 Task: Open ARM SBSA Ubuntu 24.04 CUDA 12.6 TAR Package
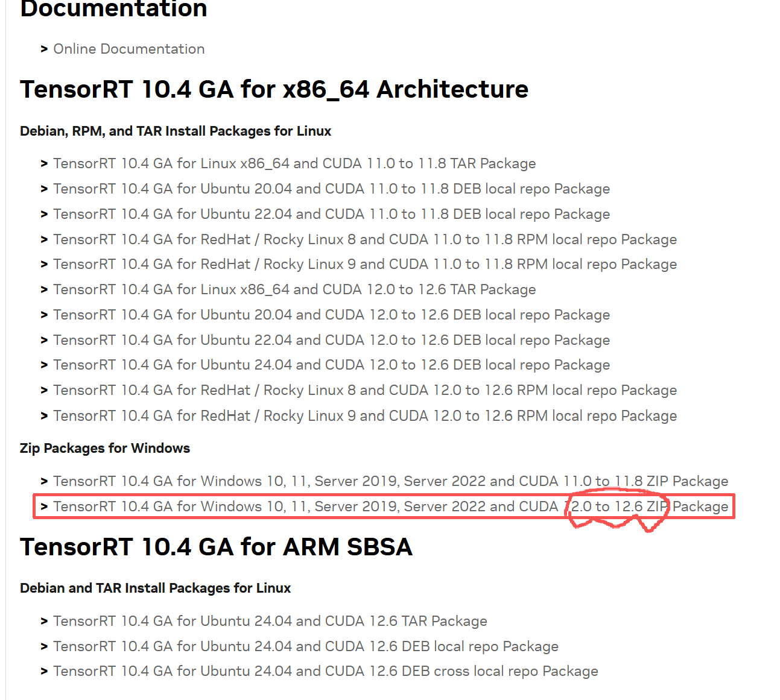270,621
